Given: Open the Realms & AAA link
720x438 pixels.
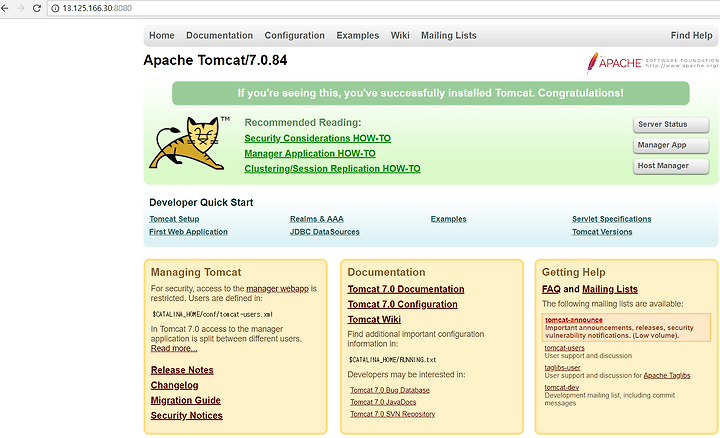Looking at the screenshot, I should 317,219.
